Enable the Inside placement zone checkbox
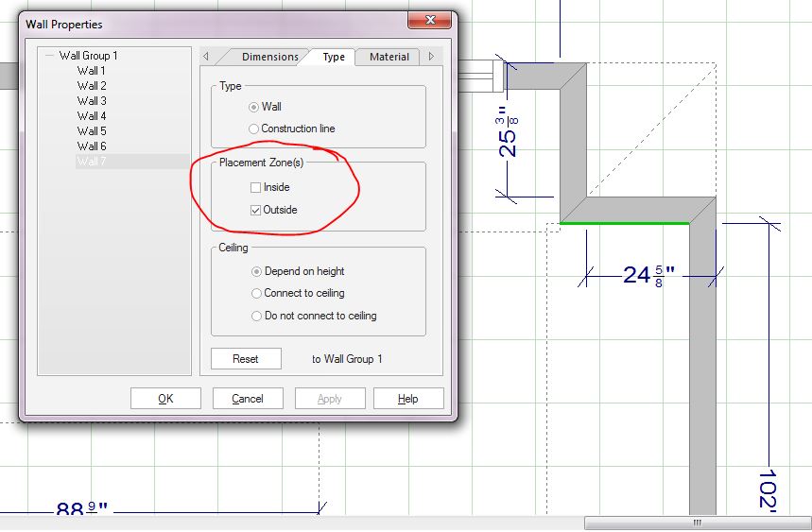The width and height of the screenshot is (812, 532). coord(255,187)
